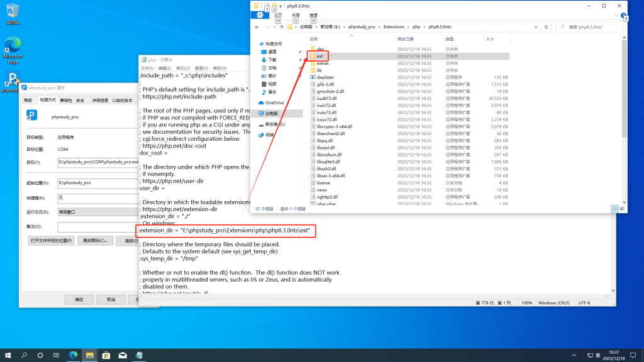Click Open File Location (打开文件所在的位置) button
This screenshot has width=644, height=362.
click(x=52, y=241)
